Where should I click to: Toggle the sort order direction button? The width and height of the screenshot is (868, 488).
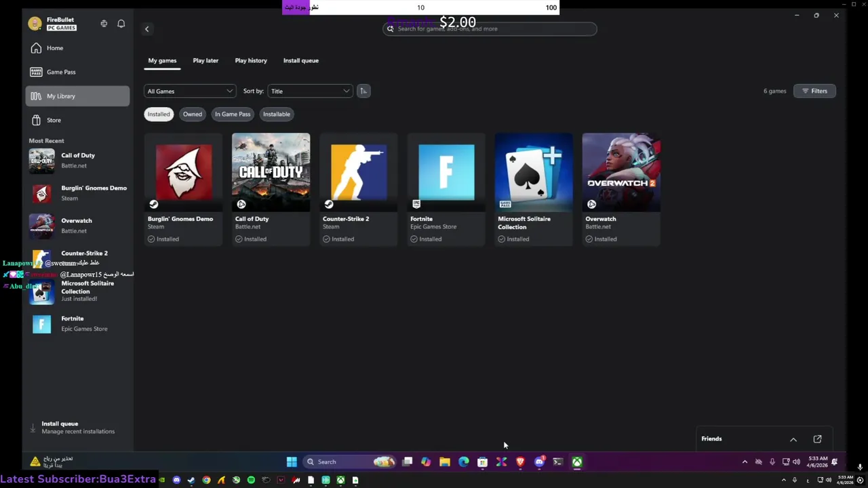click(x=363, y=91)
